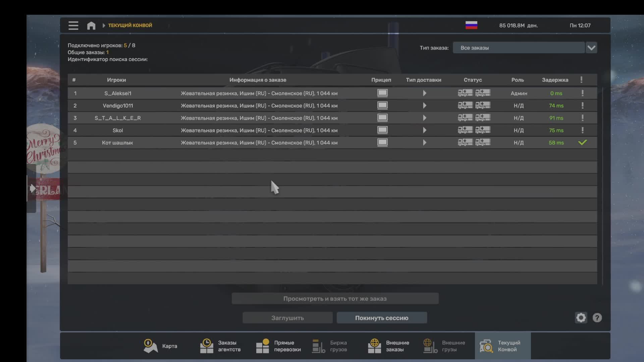
Task: Click trailer icon in Кот шашлык row
Action: 382,142
